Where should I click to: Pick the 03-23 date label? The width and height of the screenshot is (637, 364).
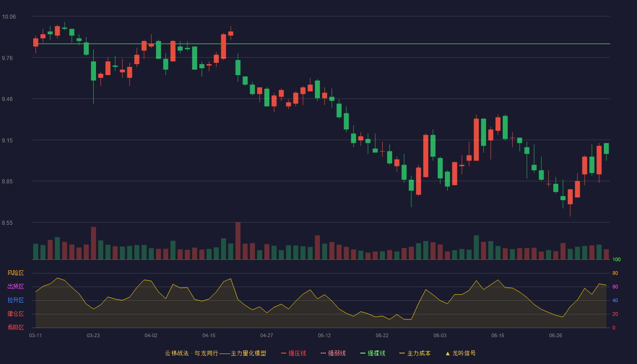(93, 335)
